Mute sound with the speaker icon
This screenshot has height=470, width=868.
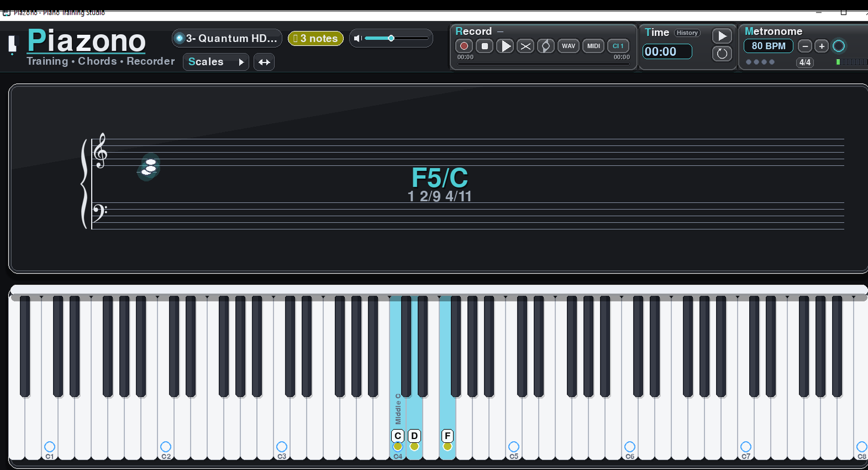358,39
